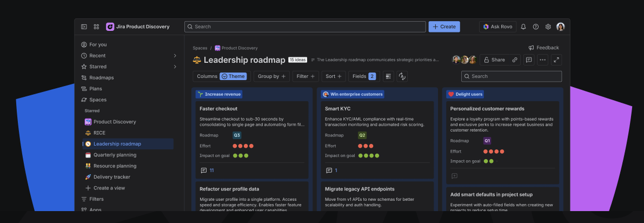Open the user profile avatar
The image size is (644, 223).
click(561, 27)
